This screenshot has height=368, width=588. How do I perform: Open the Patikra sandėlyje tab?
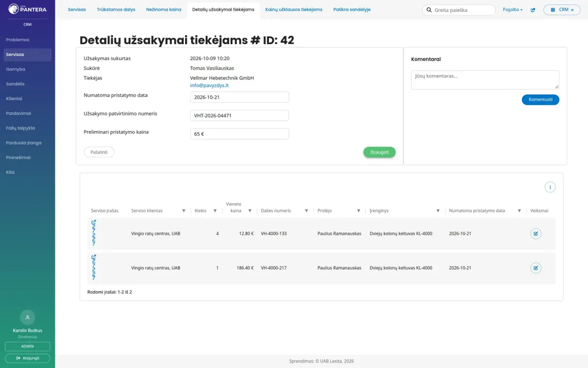(352, 9)
